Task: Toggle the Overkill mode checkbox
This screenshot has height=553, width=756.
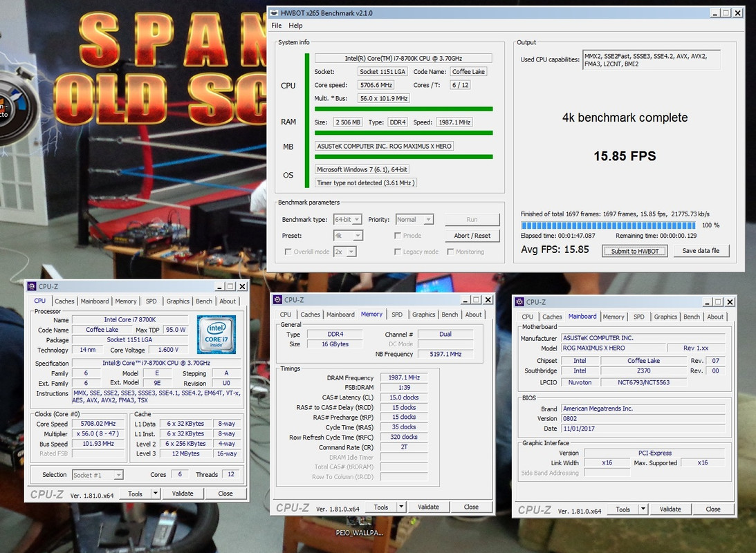Action: tap(288, 252)
